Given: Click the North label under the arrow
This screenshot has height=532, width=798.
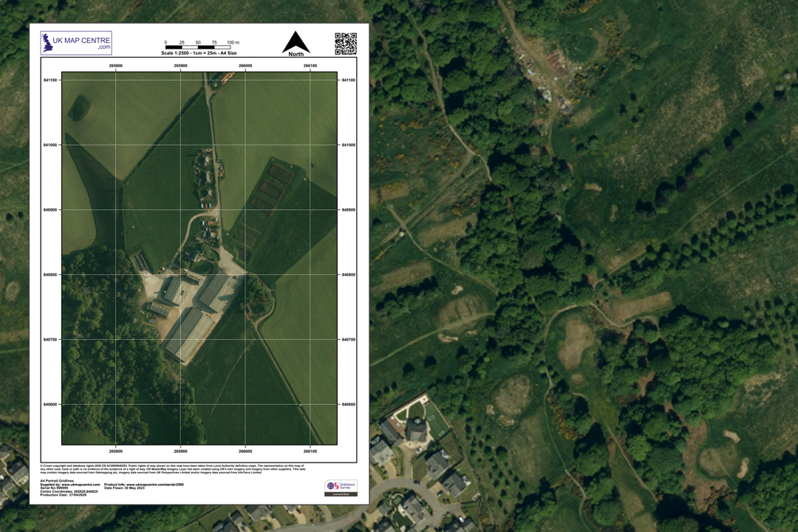Looking at the screenshot, I should coord(296,54).
